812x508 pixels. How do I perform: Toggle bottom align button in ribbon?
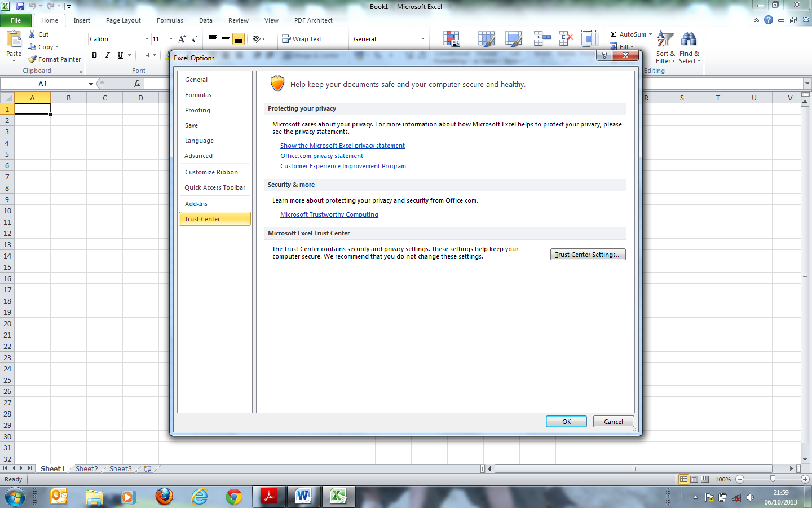click(239, 39)
